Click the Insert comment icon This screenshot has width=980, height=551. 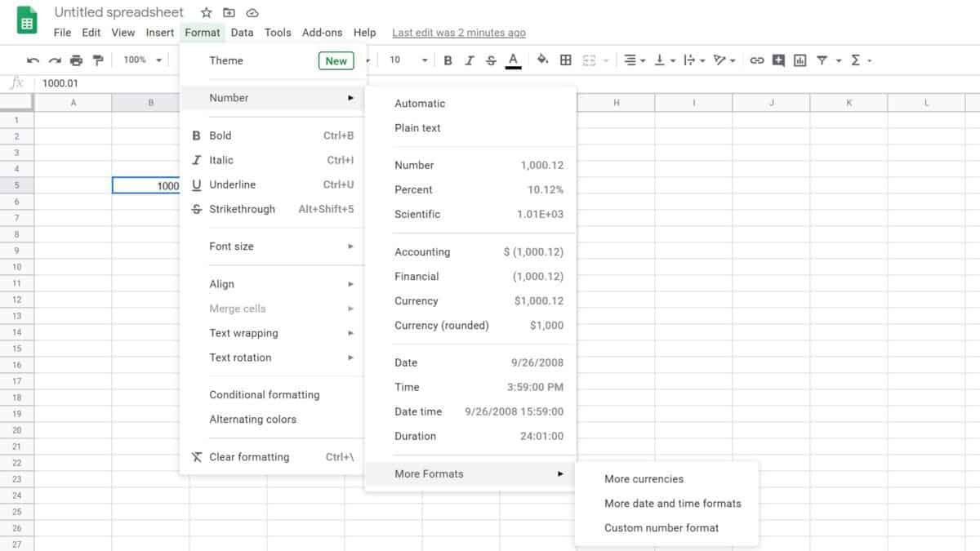click(x=778, y=60)
